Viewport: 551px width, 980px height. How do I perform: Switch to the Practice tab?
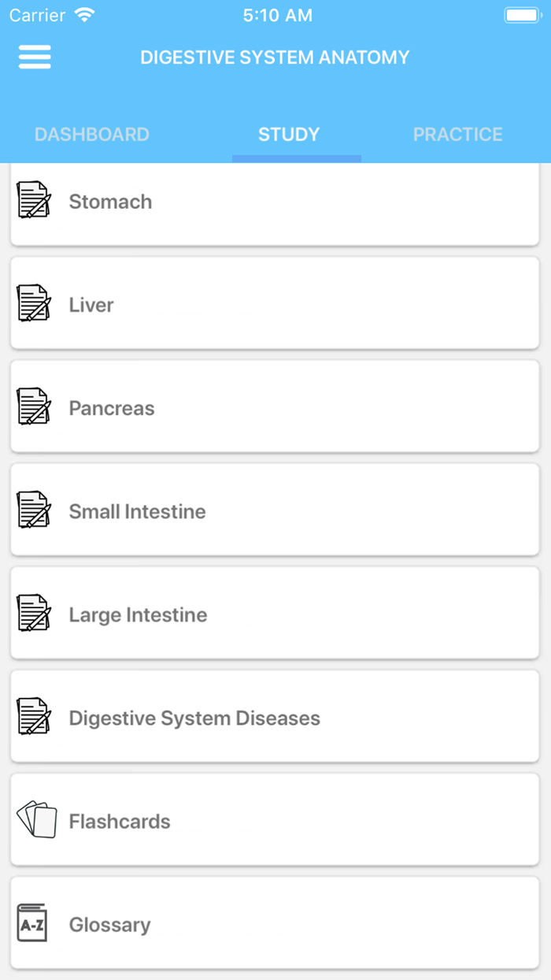click(x=458, y=134)
